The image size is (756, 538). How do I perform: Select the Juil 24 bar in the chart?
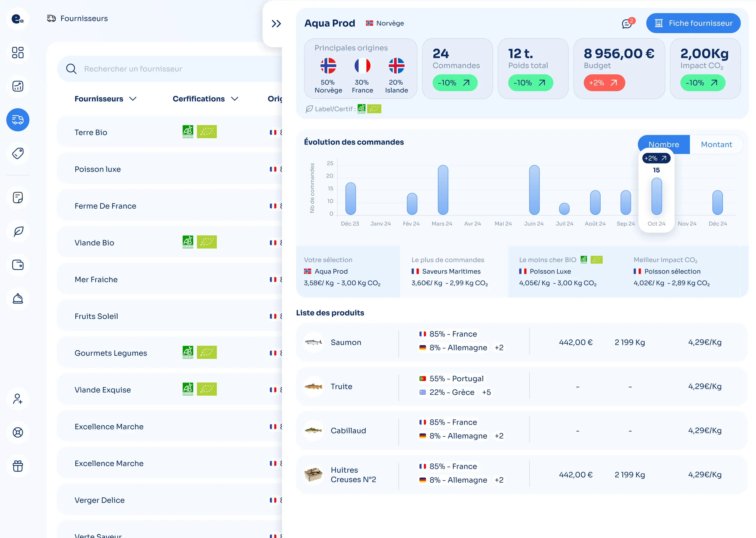tap(564, 209)
